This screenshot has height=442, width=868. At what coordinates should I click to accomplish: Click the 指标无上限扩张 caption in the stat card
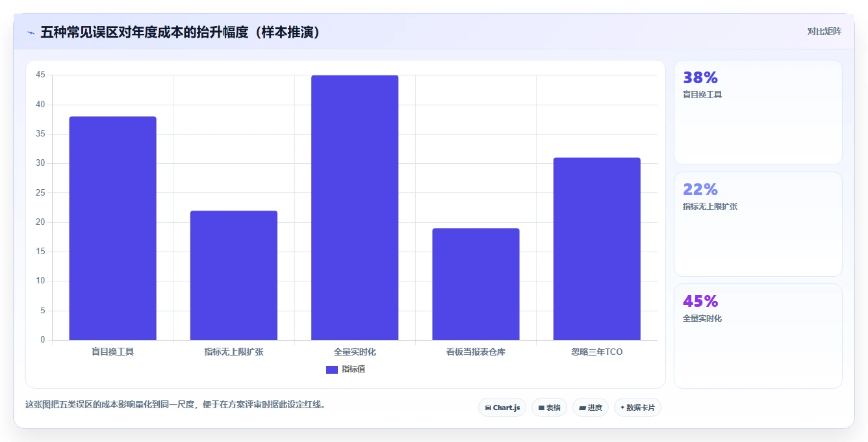click(x=710, y=207)
